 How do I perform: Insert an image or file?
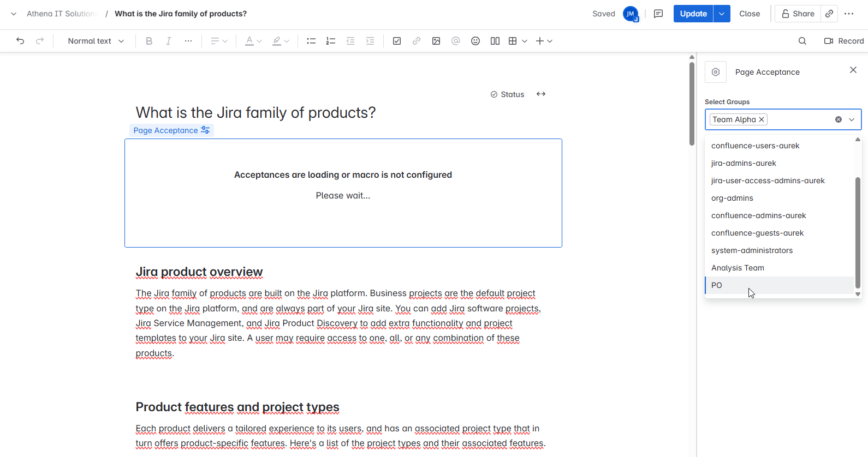point(436,41)
